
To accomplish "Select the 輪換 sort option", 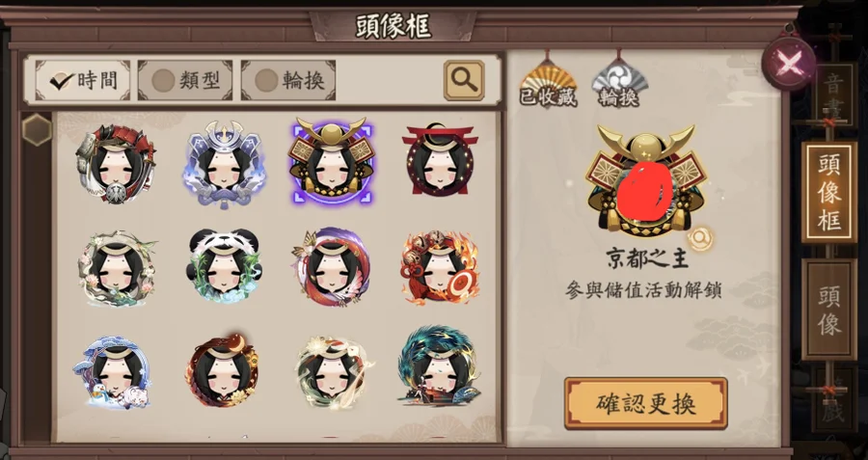I will (288, 81).
